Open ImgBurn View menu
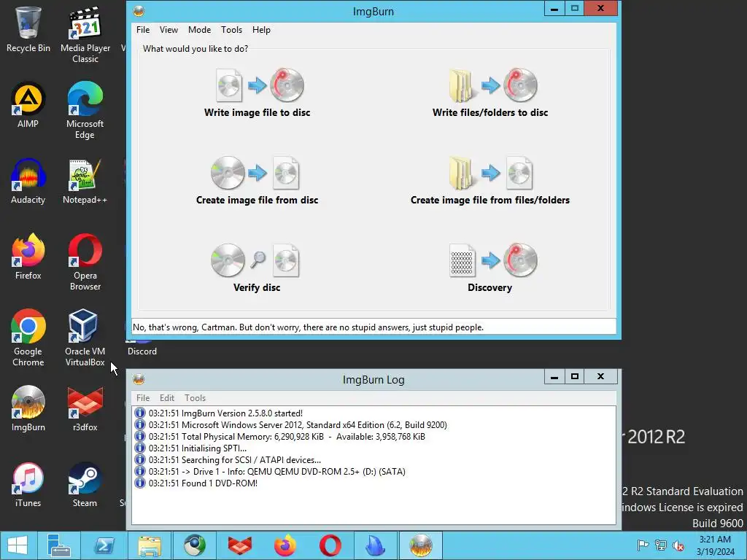Image resolution: width=747 pixels, height=560 pixels. coord(169,29)
